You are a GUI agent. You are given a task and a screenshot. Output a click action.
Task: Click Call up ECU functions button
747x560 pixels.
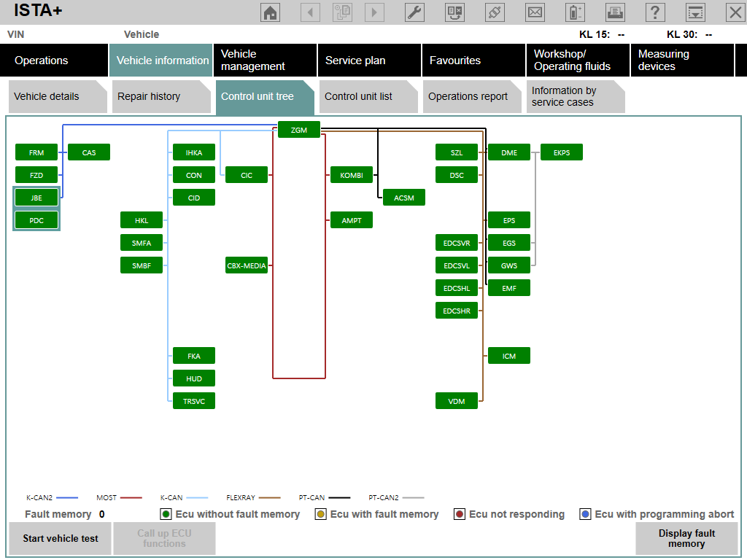pos(164,539)
